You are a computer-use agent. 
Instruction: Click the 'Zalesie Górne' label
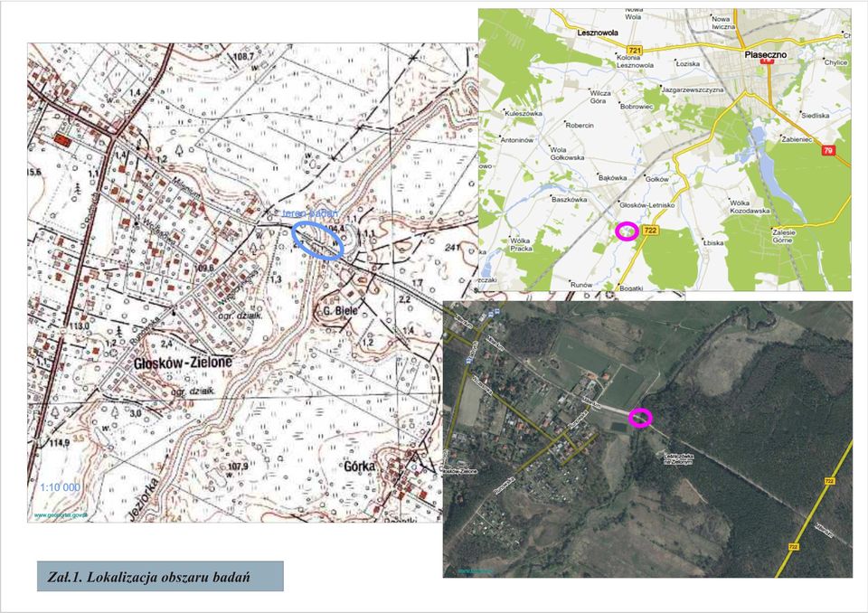[x=784, y=236]
